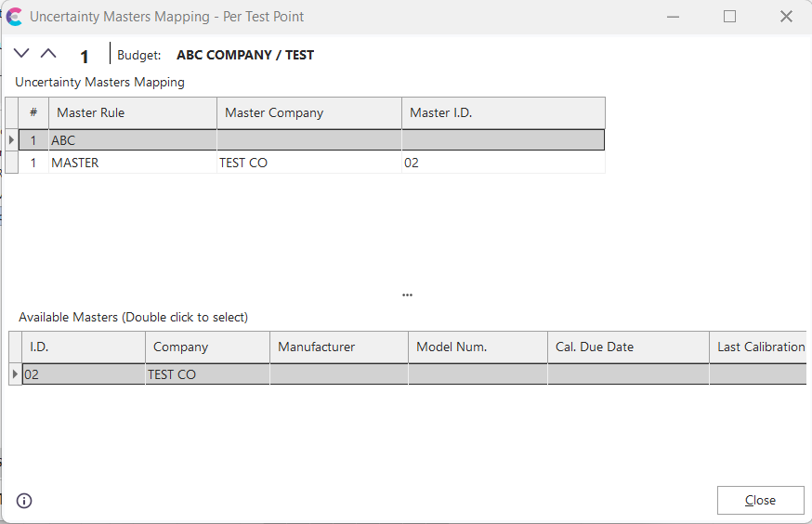Sort by Master Company column header
Image resolution: width=812 pixels, height=524 pixels.
[x=308, y=113]
